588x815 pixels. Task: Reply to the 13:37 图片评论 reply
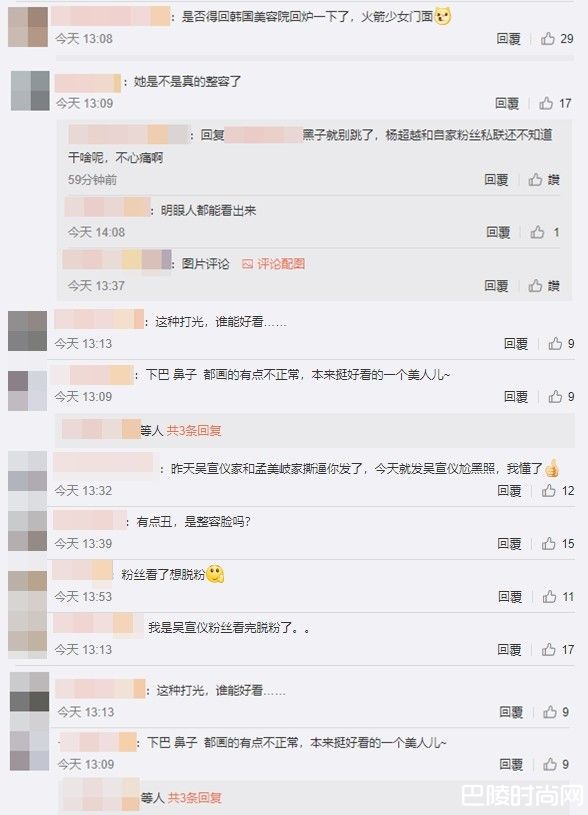click(x=496, y=285)
